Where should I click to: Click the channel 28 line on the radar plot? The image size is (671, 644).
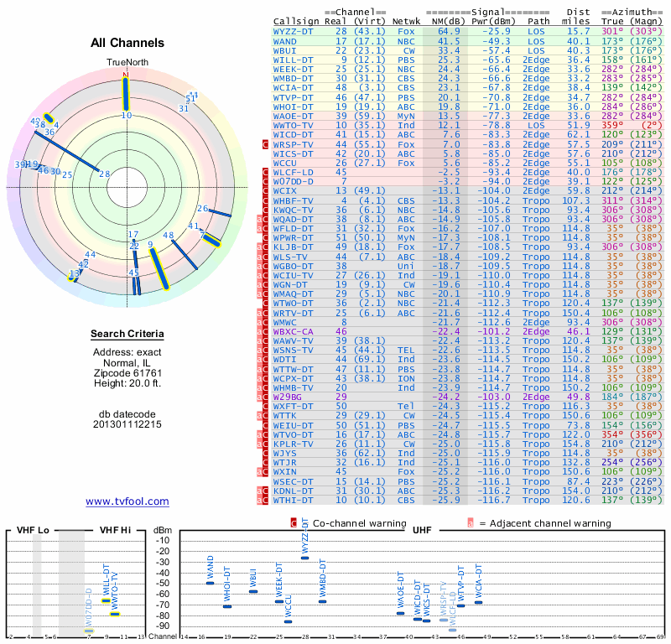(x=66, y=152)
